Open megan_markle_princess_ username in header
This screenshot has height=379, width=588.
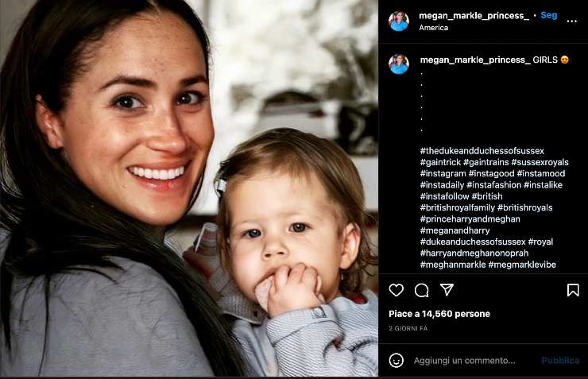tap(474, 15)
